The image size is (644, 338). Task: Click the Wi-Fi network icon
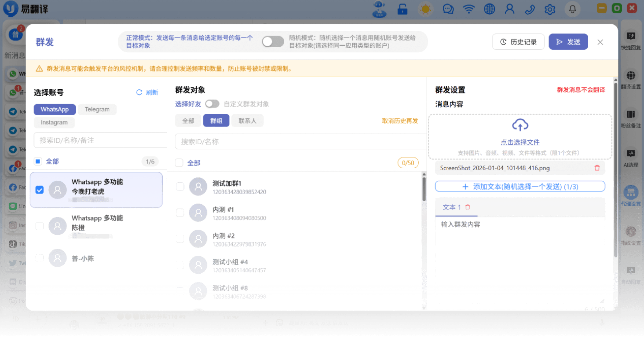tap(469, 9)
